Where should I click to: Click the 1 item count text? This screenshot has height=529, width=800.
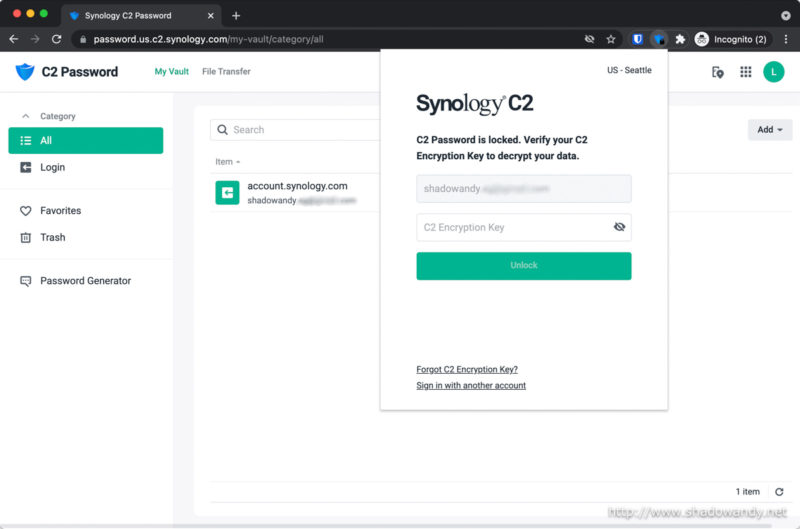pyautogui.click(x=747, y=492)
